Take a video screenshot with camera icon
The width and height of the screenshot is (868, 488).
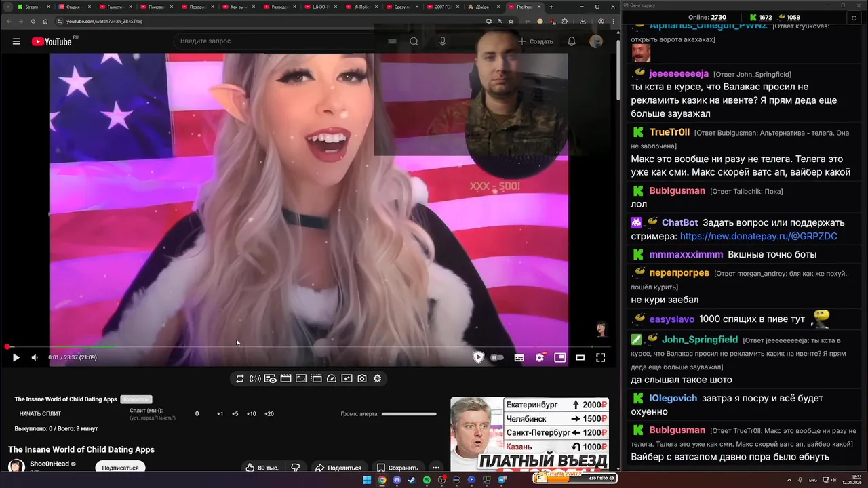coord(362,379)
